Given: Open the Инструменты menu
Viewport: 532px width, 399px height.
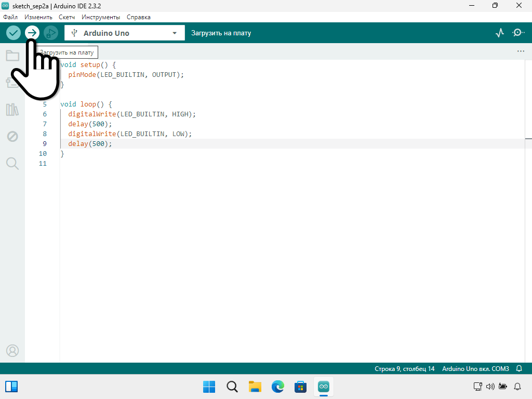Looking at the screenshot, I should (101, 17).
